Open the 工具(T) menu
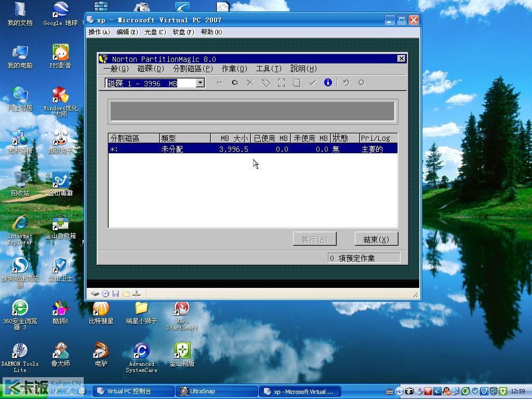Screen dimensions: 532x399 click(x=269, y=69)
